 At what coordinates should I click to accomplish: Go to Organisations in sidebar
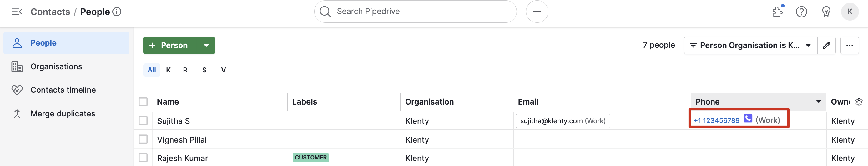coord(56,66)
